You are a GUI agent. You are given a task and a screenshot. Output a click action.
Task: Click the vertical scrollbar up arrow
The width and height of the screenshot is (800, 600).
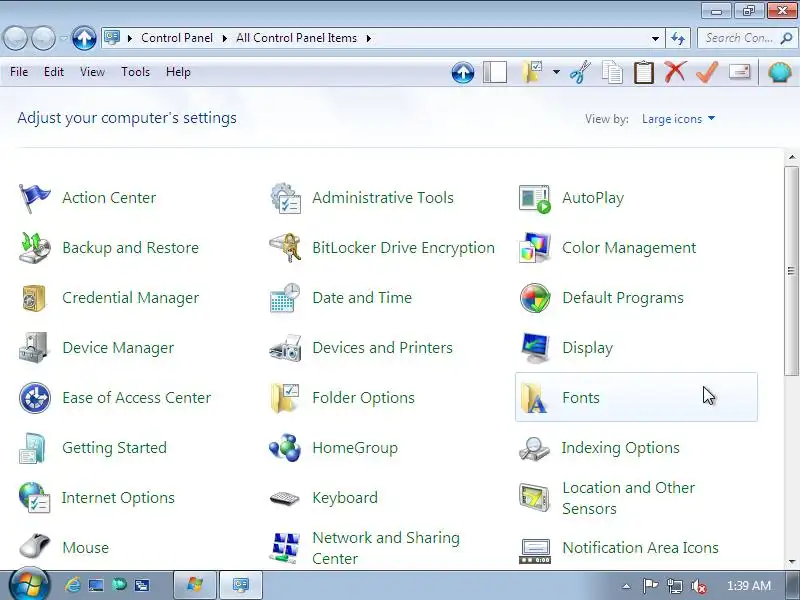coord(791,157)
